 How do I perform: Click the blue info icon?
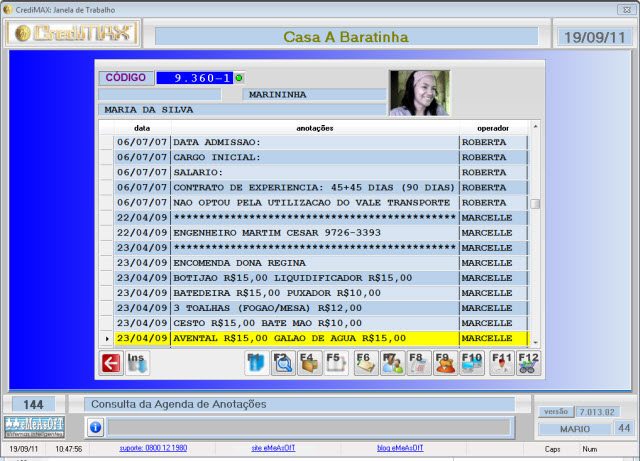click(x=96, y=427)
